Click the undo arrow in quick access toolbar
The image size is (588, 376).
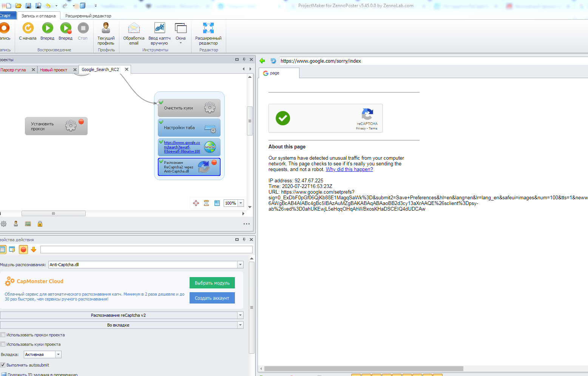[48, 6]
